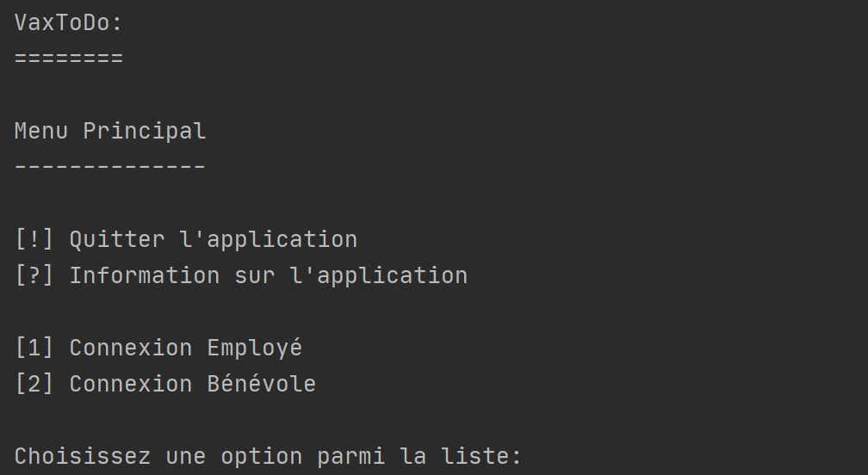Click the word Choisissez in the prompt
Screen dimensions: 868x475
point(83,456)
